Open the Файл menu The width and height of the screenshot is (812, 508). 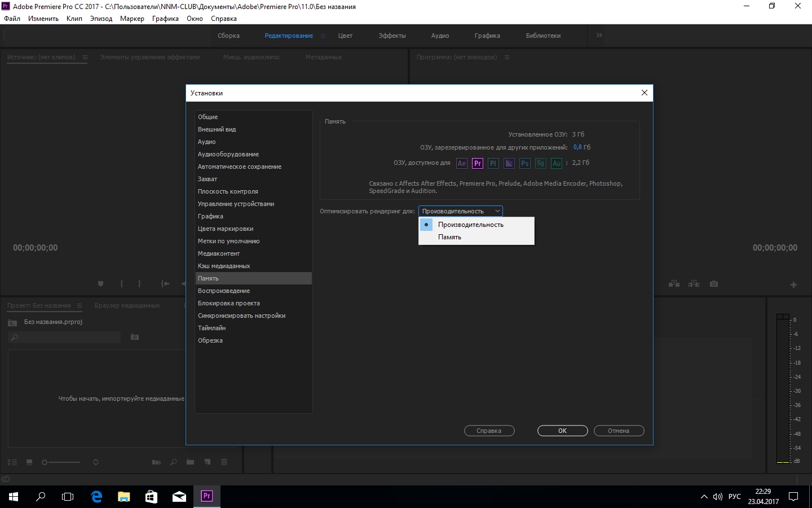click(x=12, y=19)
